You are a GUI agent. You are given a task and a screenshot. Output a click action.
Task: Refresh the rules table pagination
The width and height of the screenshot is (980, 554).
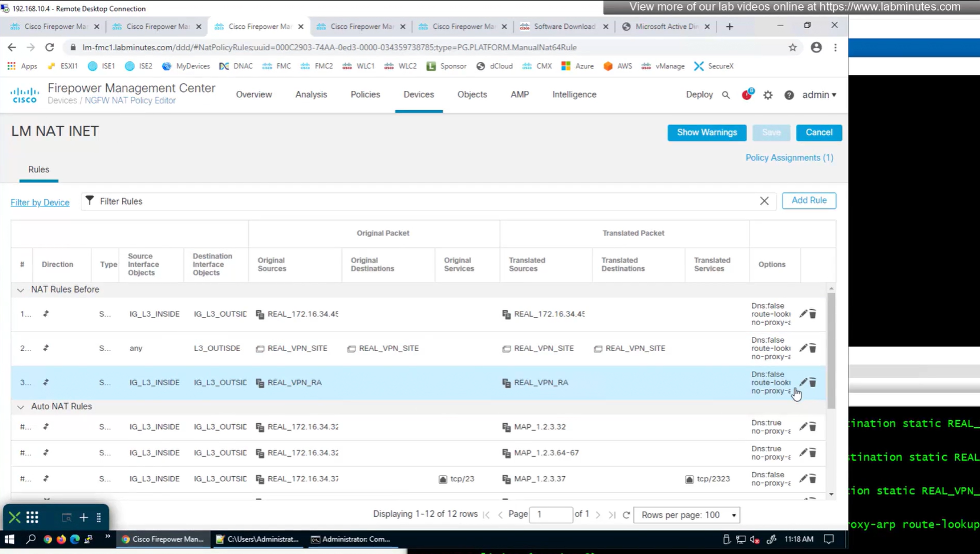point(626,515)
